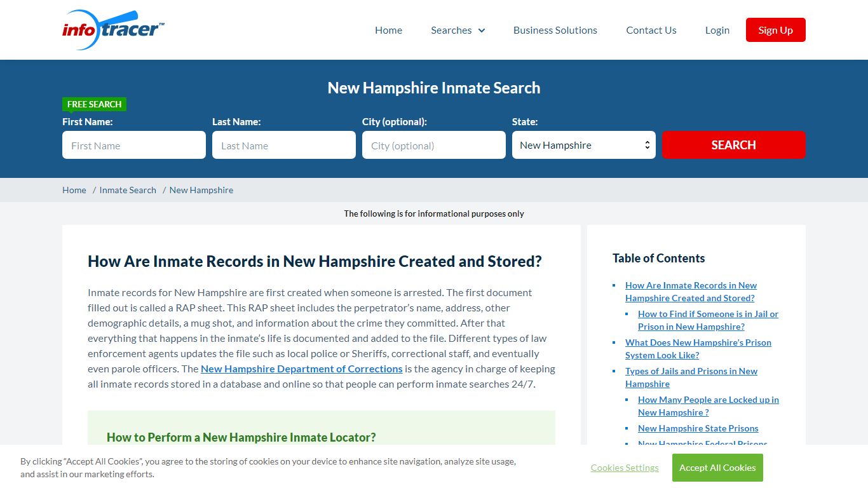Image resolution: width=868 pixels, height=488 pixels.
Task: Click the red SEARCH button
Action: [x=734, y=145]
